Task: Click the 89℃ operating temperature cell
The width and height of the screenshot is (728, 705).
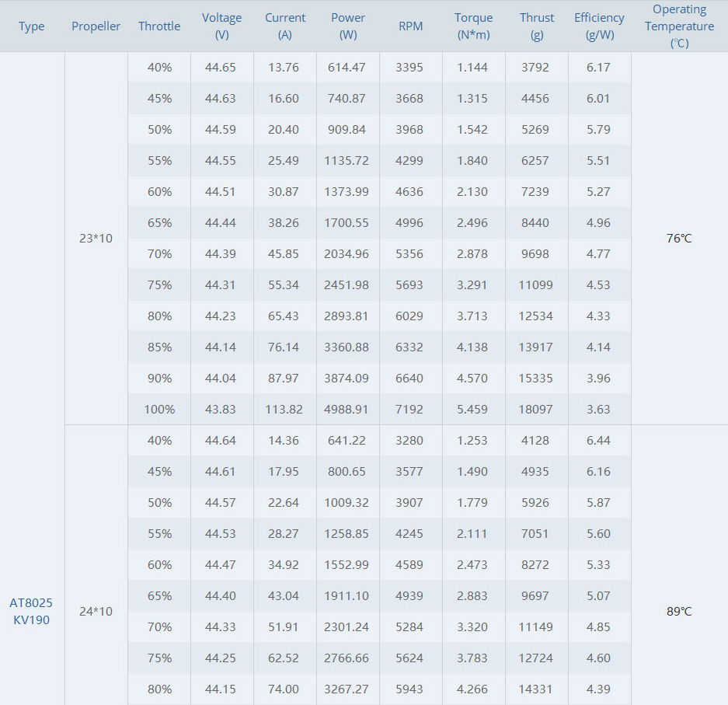Action: click(679, 611)
